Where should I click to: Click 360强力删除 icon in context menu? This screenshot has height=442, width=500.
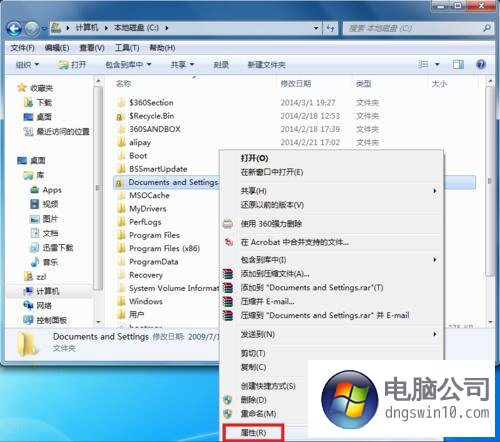tap(228, 224)
